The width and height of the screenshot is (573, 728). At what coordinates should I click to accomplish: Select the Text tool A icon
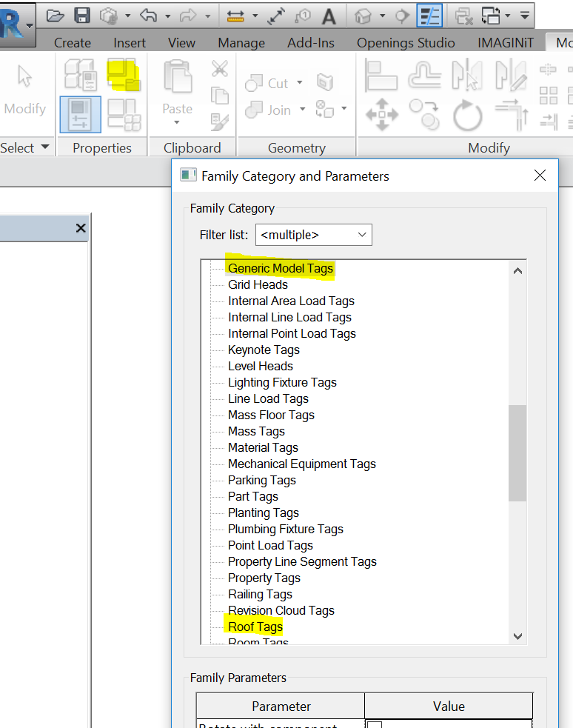[x=329, y=16]
